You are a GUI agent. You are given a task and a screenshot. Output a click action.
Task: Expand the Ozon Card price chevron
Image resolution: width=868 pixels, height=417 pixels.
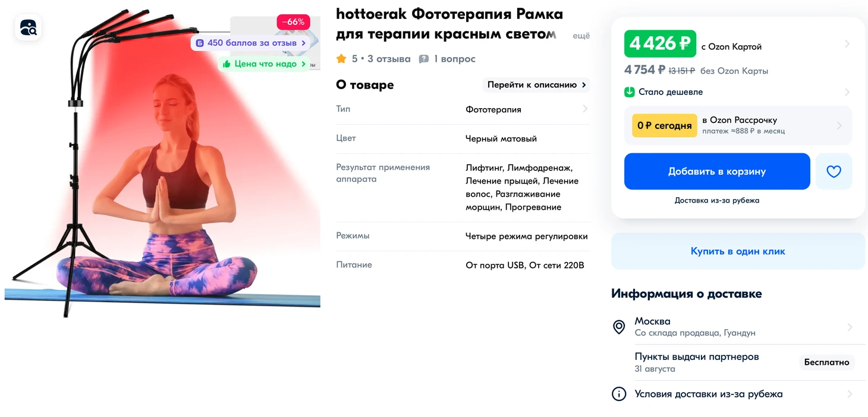(x=847, y=43)
